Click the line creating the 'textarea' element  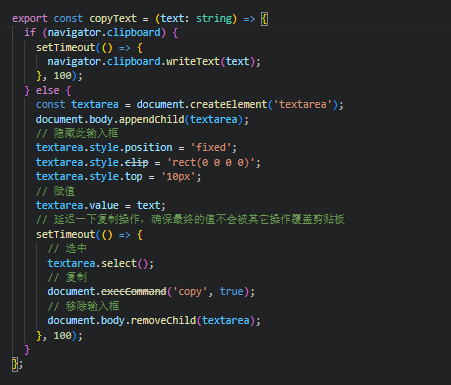click(189, 105)
